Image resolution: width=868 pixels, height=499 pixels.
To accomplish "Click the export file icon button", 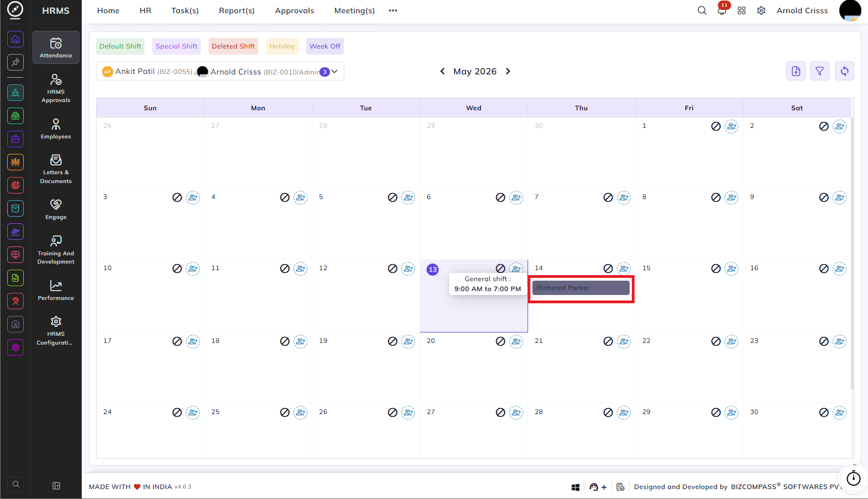I will point(796,71).
